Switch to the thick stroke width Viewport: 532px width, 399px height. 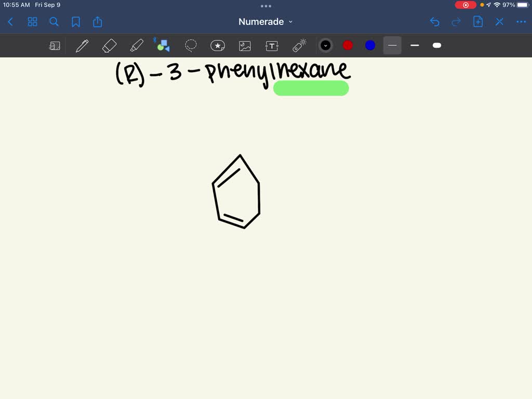[x=436, y=45]
